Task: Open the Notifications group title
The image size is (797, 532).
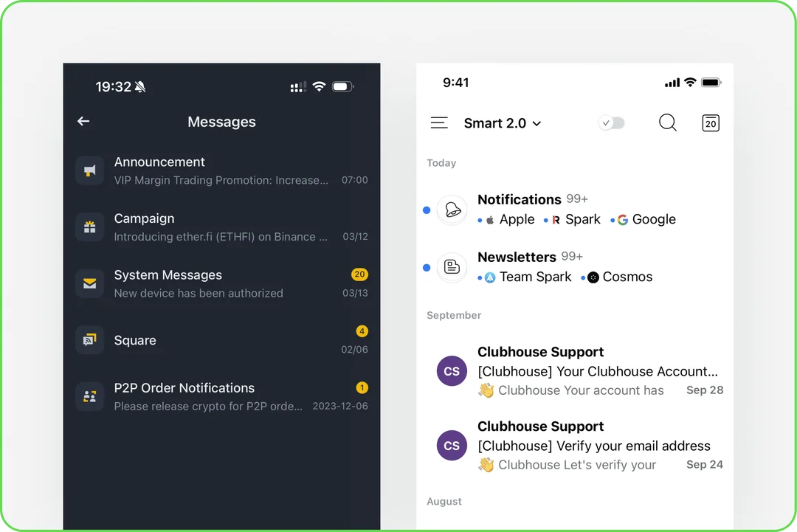Action: (519, 199)
